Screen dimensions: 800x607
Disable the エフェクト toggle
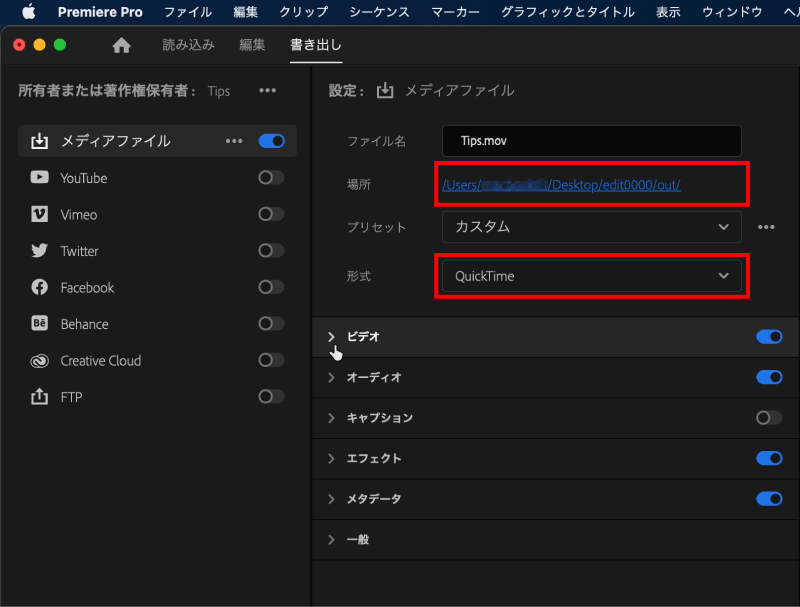coord(769,458)
